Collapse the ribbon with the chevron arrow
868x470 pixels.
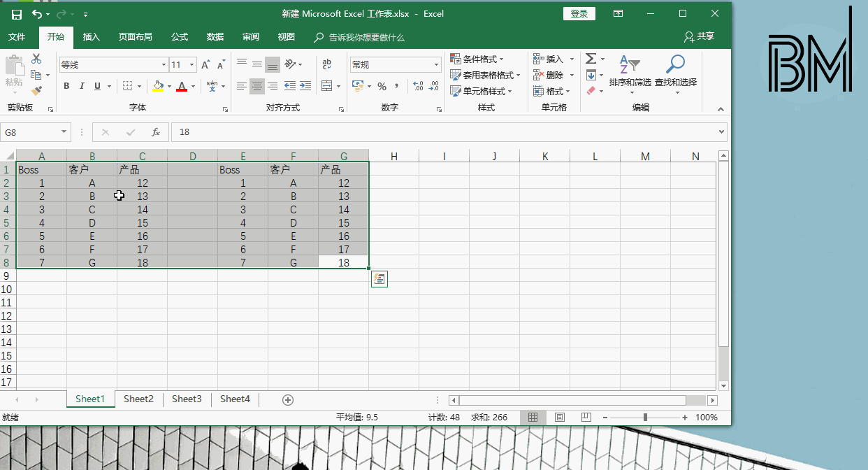tap(721, 109)
